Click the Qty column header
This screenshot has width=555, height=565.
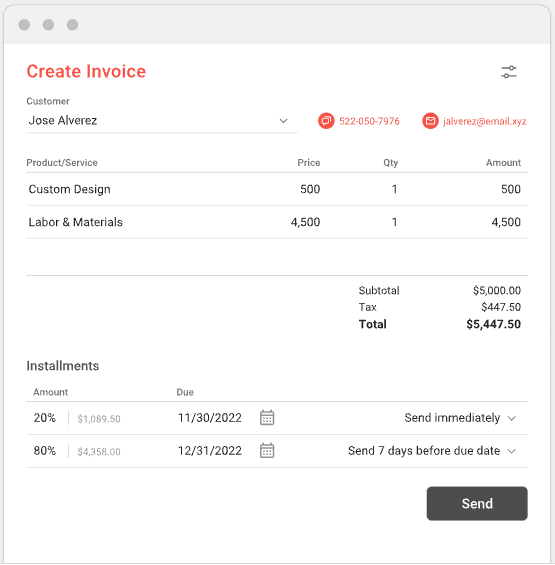click(x=391, y=163)
